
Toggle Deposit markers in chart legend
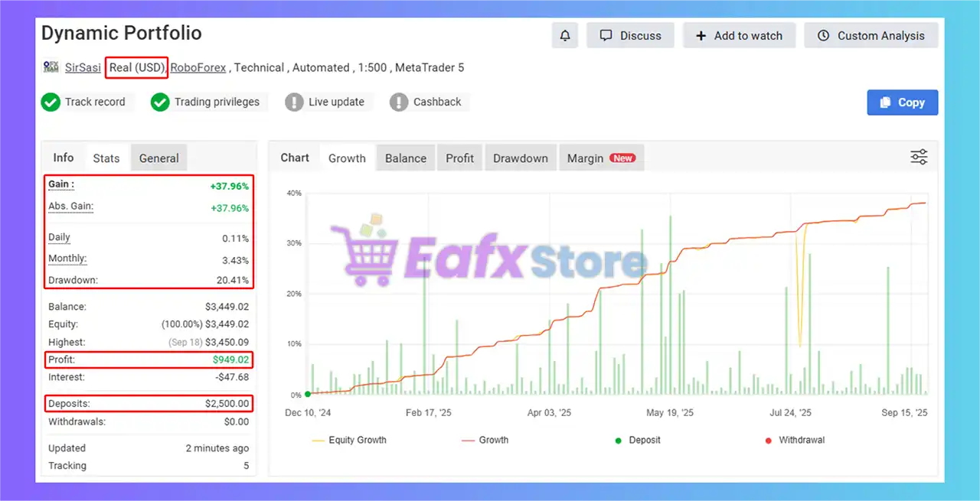[638, 440]
